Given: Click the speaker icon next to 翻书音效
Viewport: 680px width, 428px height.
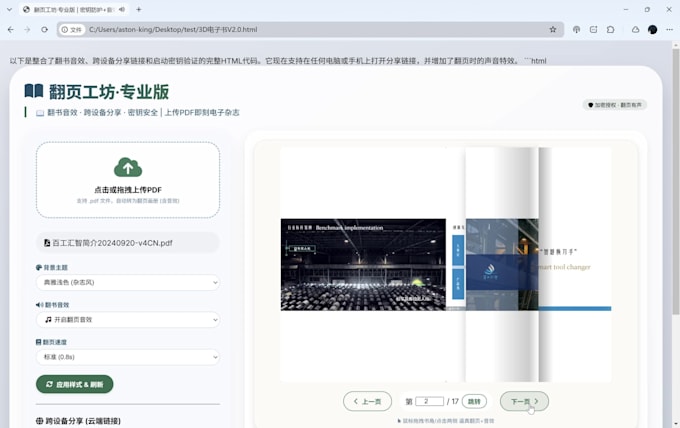Looking at the screenshot, I should [x=39, y=305].
